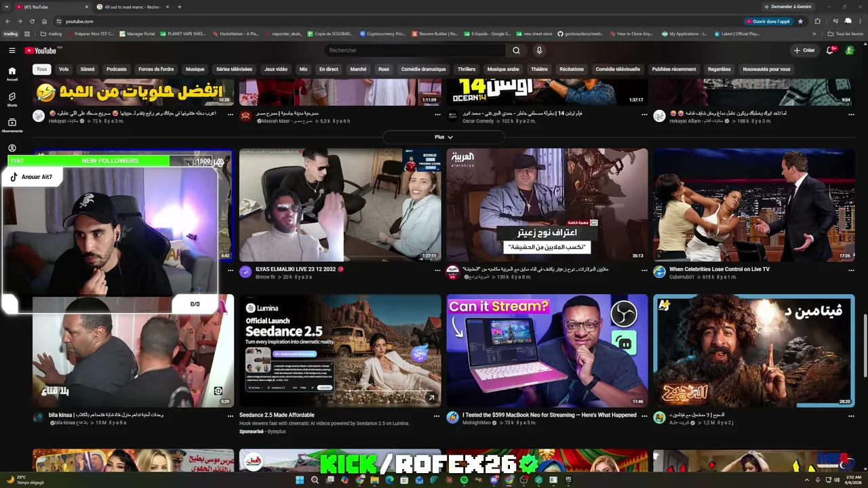Open CubeHub01 channel avatar
868x488 pixels.
click(659, 272)
